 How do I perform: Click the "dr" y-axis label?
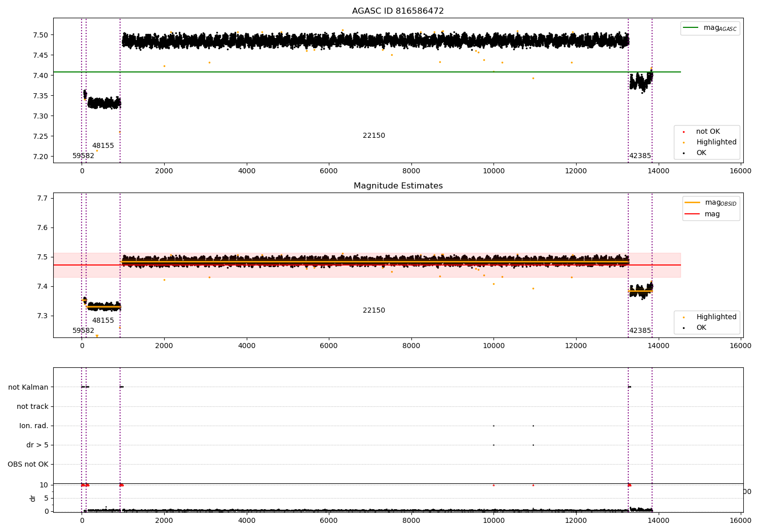pos(33,498)
